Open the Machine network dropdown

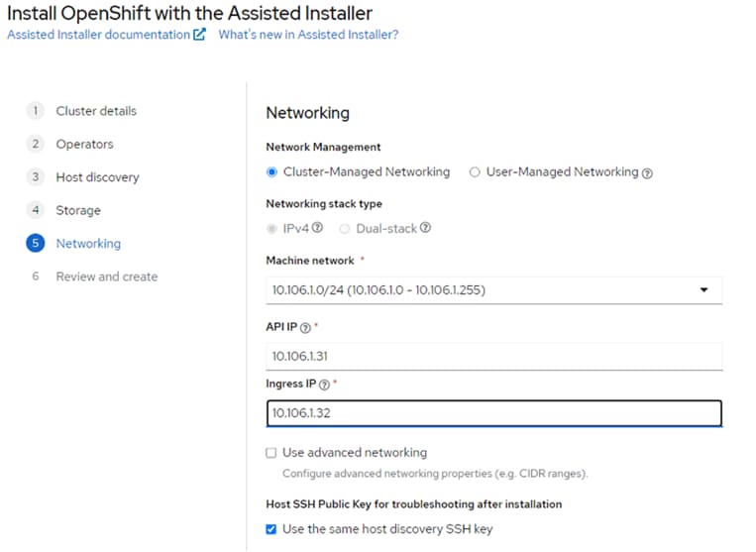(494, 290)
